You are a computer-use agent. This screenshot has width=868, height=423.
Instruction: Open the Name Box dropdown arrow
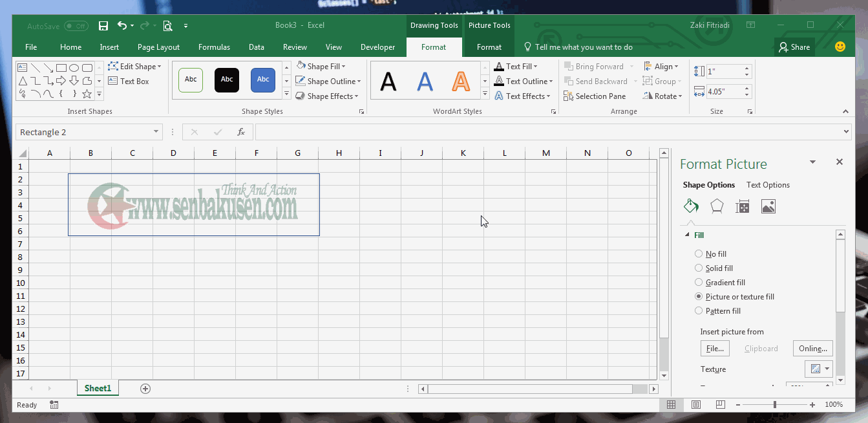156,132
